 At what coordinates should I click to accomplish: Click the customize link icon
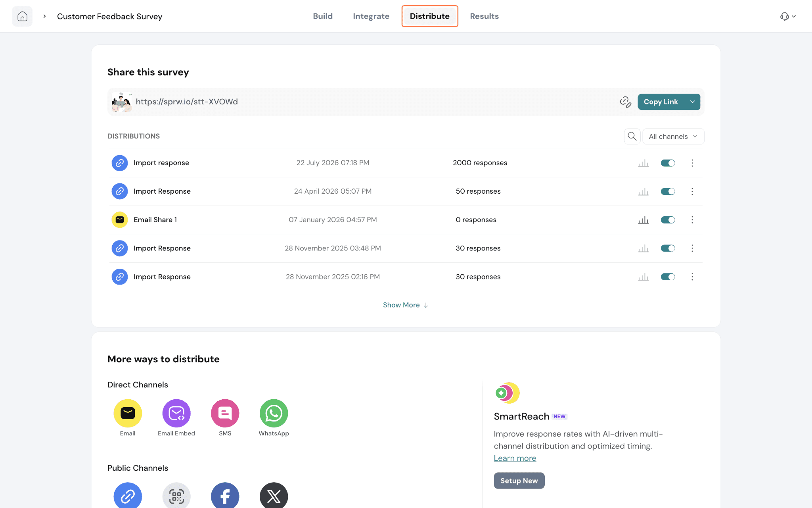626,102
